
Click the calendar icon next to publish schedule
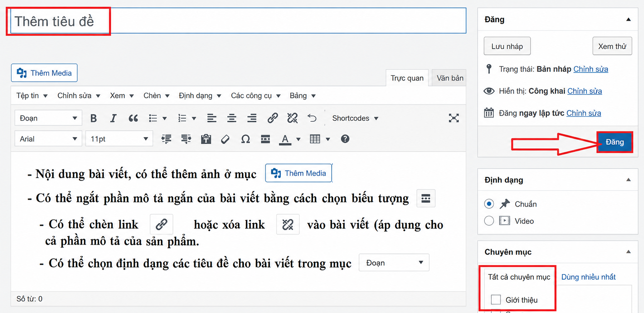click(489, 113)
